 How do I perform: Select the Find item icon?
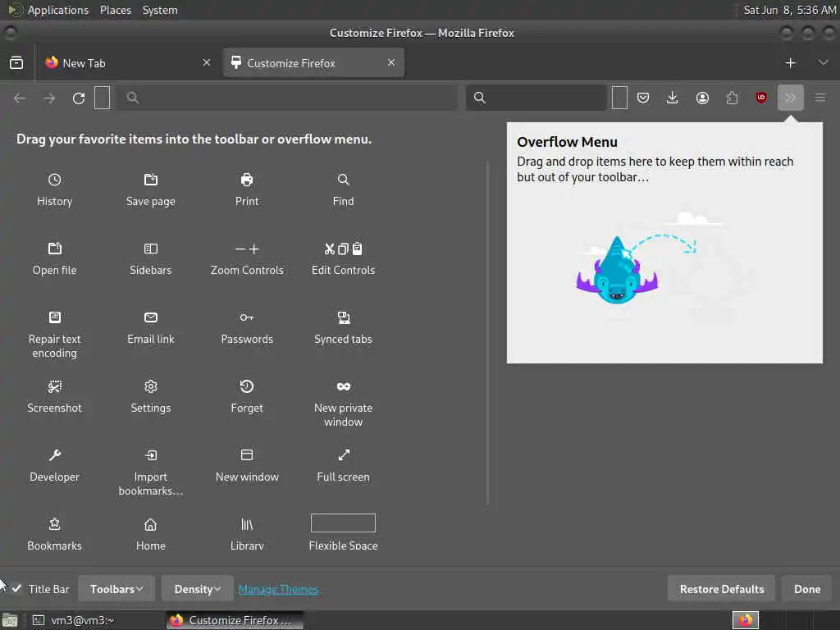(343, 180)
